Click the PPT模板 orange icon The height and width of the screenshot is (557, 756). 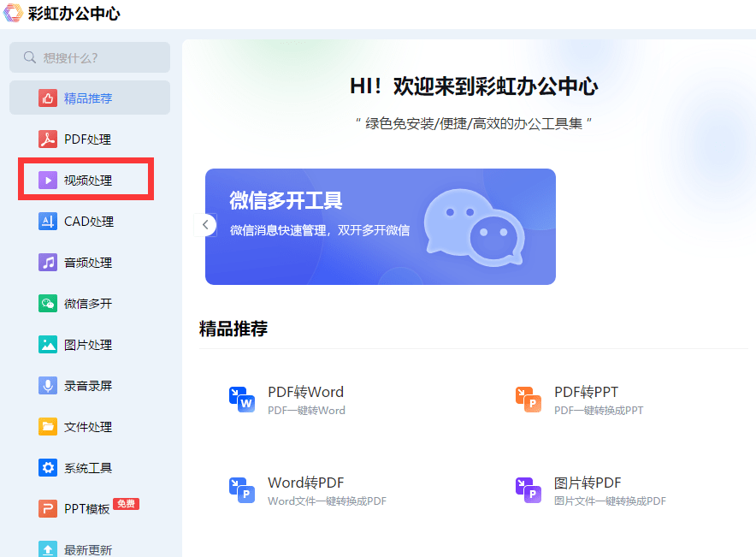(x=48, y=508)
